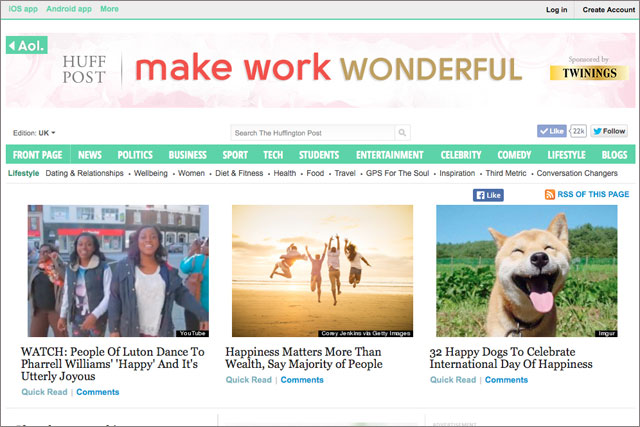The image size is (640, 427).
Task: Click the Facebook Like button above articles
Action: pos(488,195)
